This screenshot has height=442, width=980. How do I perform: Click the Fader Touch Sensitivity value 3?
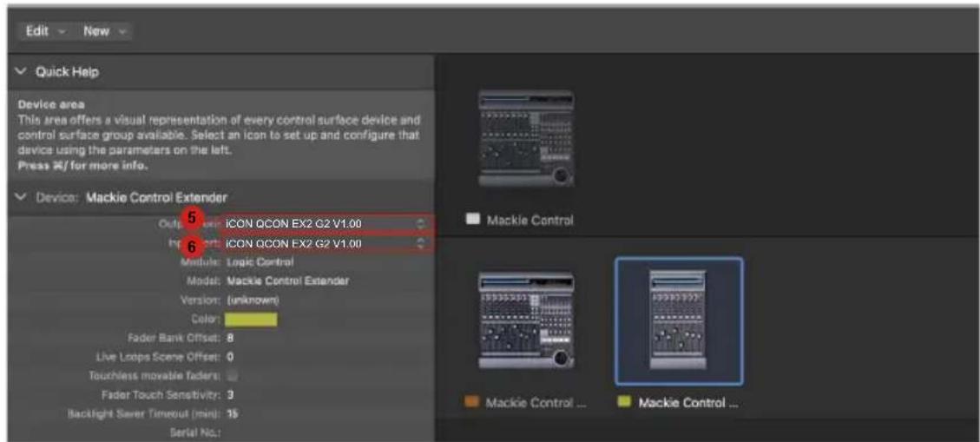point(229,395)
